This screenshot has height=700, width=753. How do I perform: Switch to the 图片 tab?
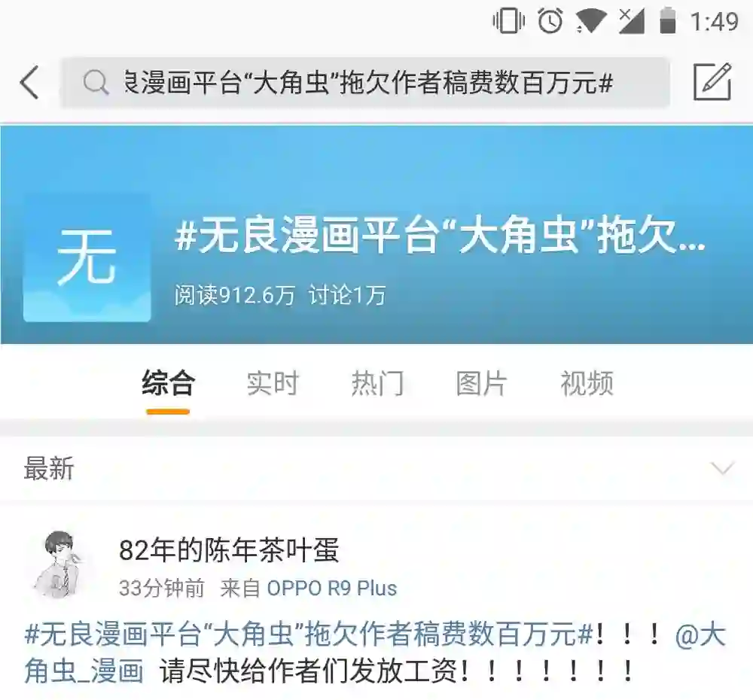[482, 384]
